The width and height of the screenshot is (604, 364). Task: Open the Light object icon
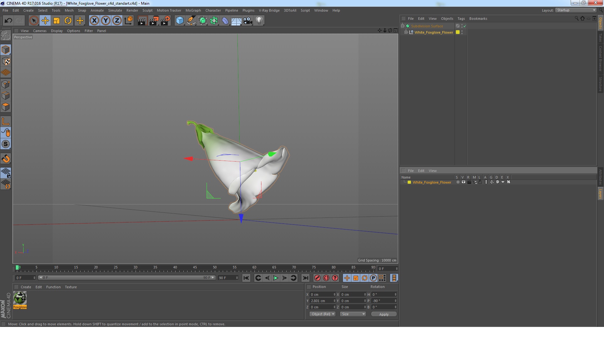[259, 21]
